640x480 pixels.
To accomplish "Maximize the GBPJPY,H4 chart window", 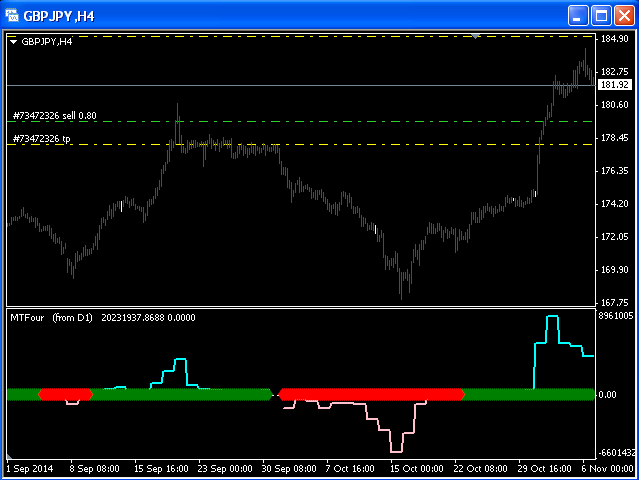I will tap(602, 15).
